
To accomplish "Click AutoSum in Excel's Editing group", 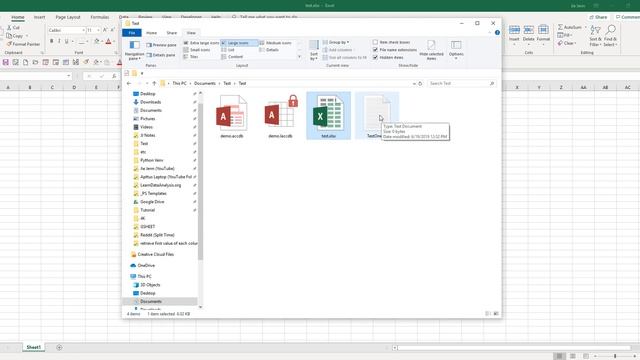I will click(570, 27).
